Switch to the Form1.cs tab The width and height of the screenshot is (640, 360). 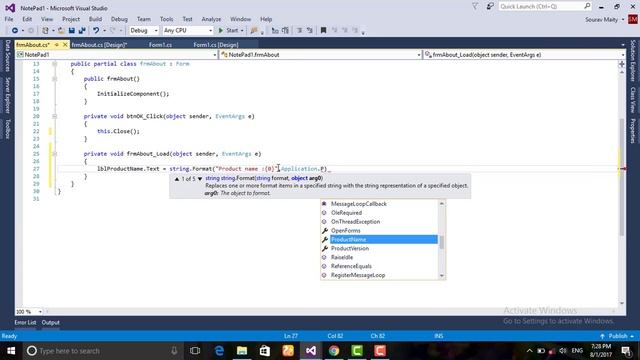tap(160, 45)
